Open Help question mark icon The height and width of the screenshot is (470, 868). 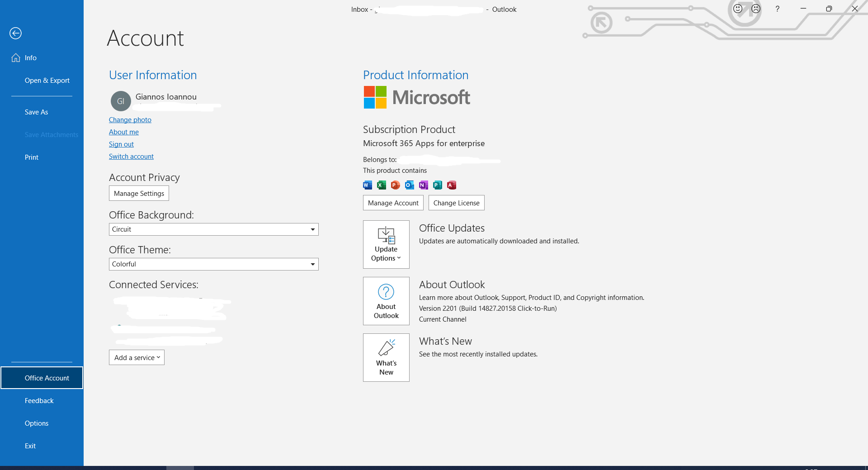pos(778,9)
